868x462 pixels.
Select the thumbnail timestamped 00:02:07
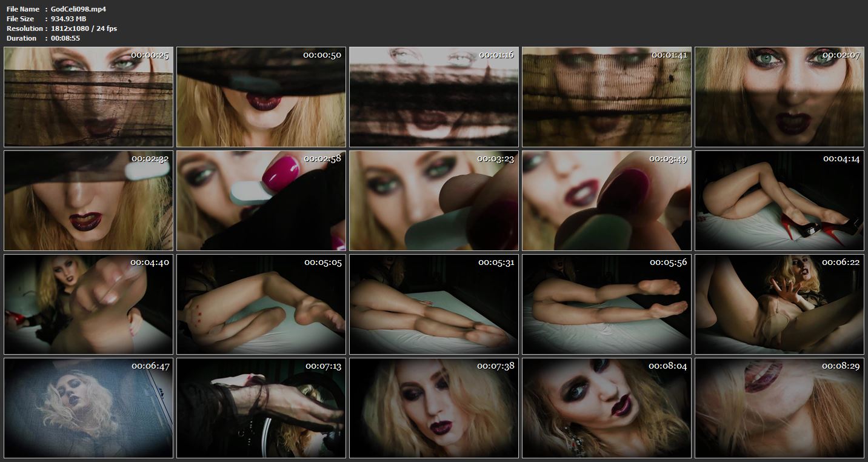click(780, 97)
